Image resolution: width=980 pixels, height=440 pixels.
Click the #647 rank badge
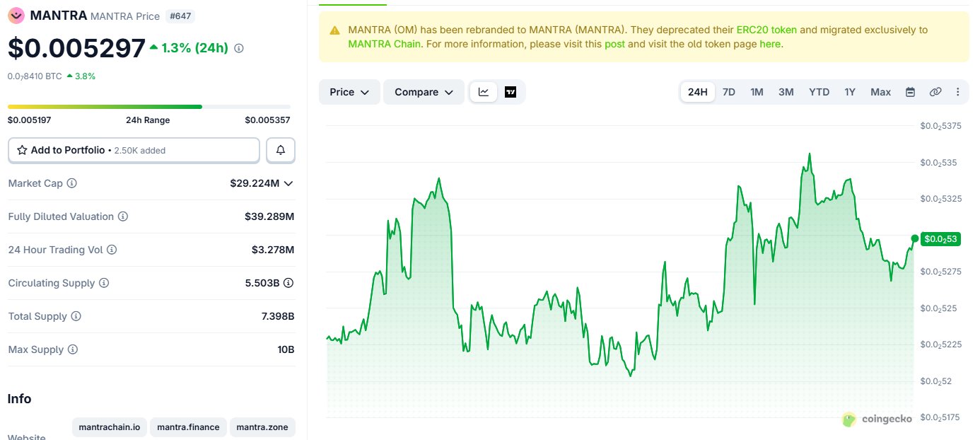tap(180, 16)
